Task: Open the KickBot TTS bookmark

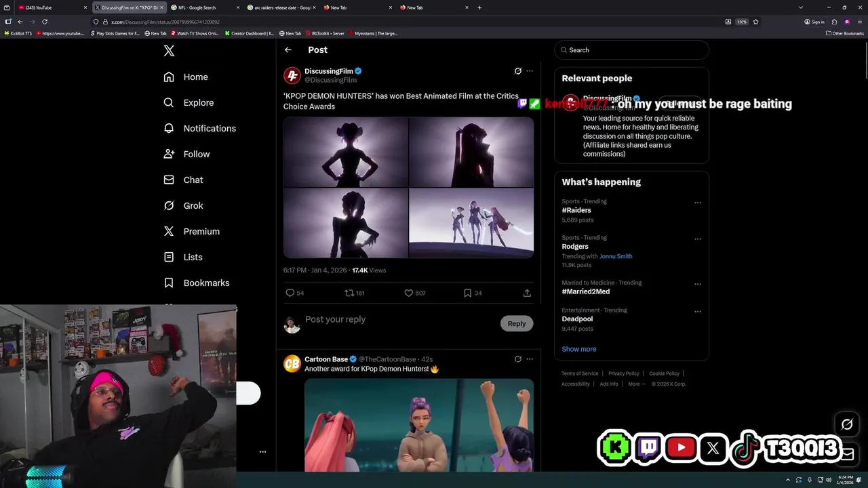Action: [18, 33]
